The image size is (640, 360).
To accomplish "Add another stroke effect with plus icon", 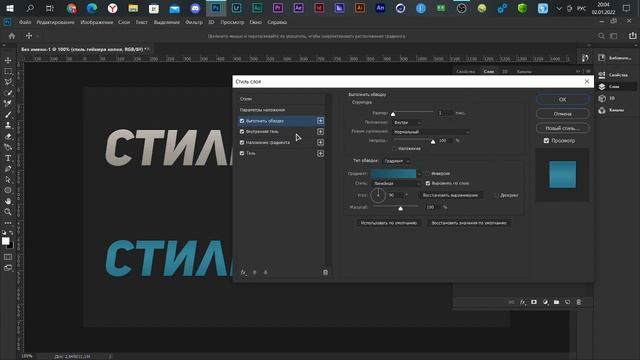I will tap(320, 121).
